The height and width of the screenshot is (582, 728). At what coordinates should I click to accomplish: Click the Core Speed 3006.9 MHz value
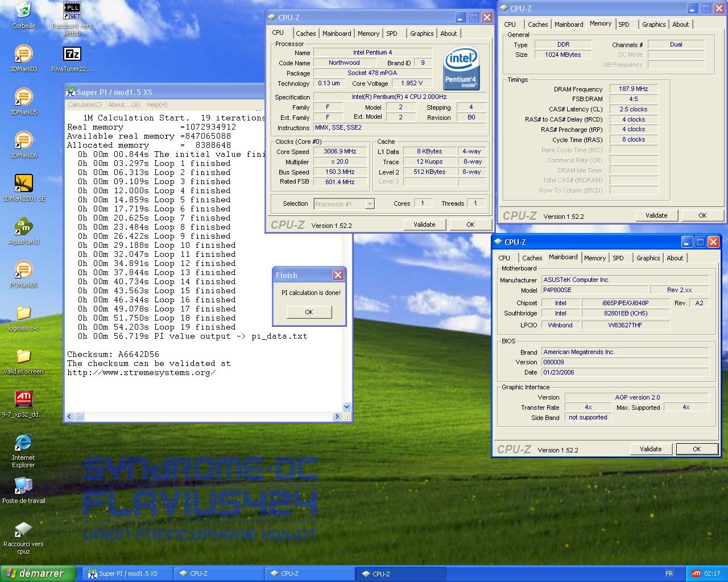pyautogui.click(x=340, y=152)
